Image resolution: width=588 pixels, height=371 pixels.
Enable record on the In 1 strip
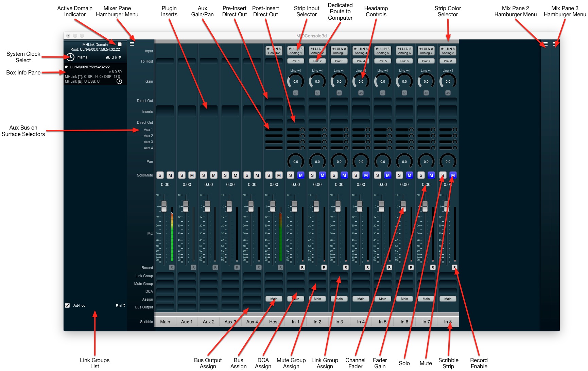point(302,268)
